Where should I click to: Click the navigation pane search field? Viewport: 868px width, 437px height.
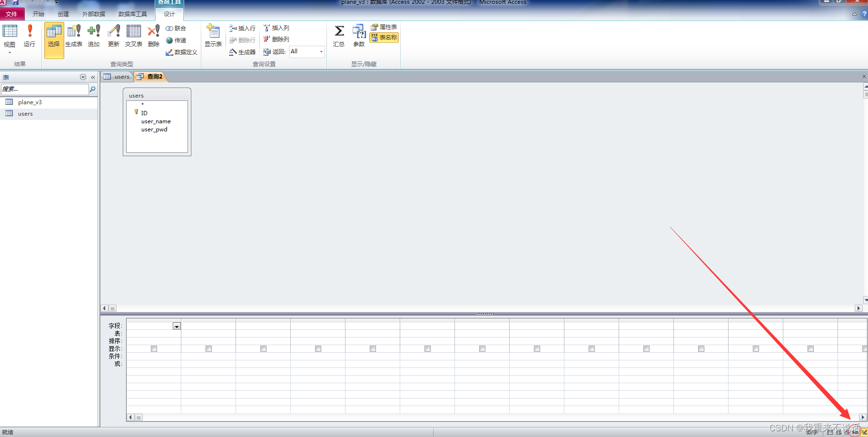pyautogui.click(x=44, y=89)
